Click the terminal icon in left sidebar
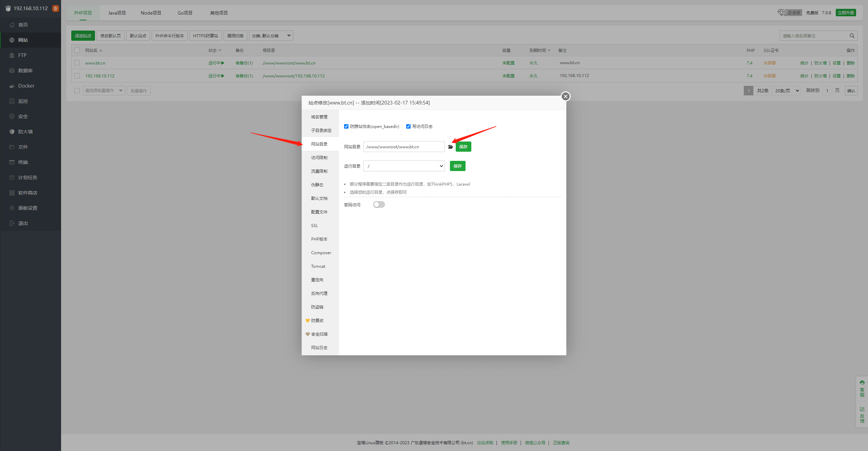 [12, 162]
